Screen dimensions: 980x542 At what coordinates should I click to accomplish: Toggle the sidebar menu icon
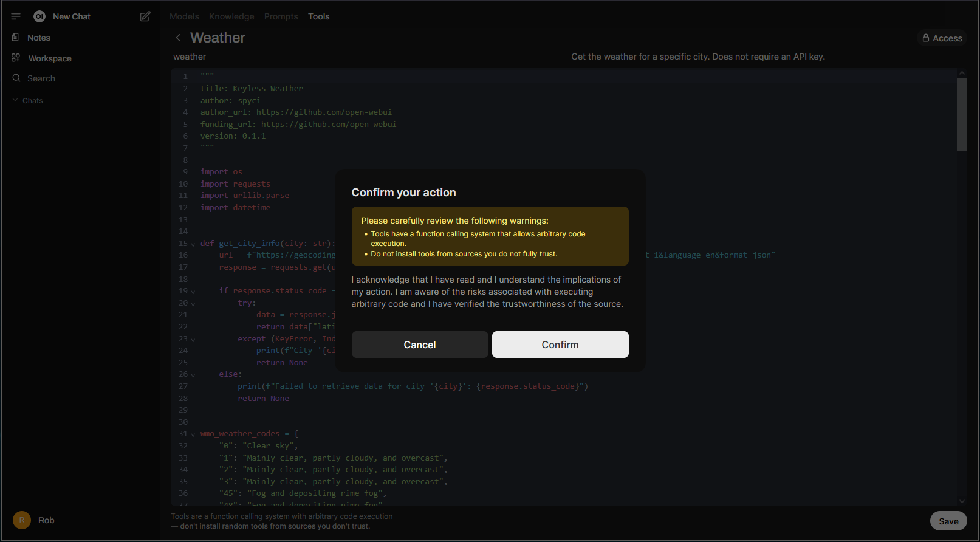tap(16, 16)
